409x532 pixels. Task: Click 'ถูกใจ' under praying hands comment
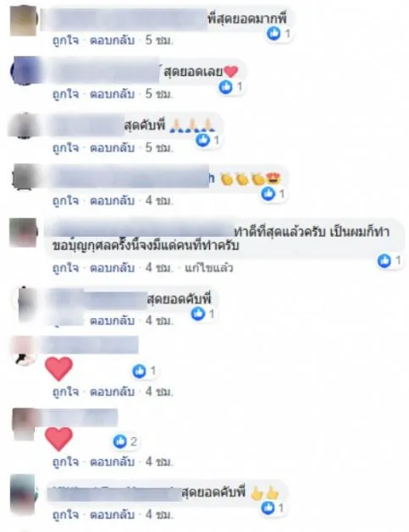pos(65,148)
